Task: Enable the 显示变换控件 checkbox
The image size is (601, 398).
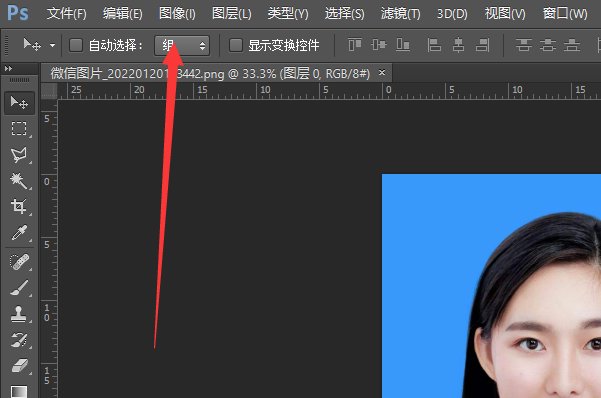Action: pyautogui.click(x=236, y=45)
